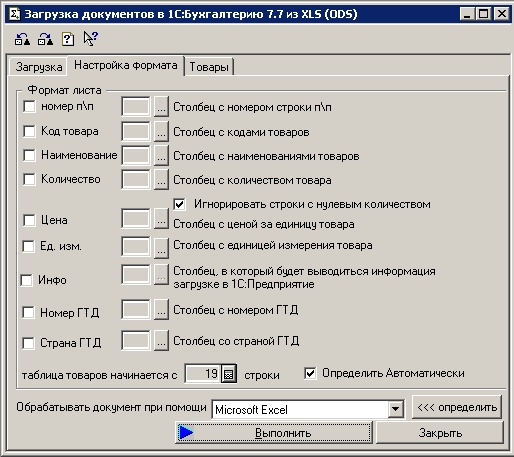Switch to the Товары tab
The width and height of the screenshot is (514, 457).
click(209, 67)
